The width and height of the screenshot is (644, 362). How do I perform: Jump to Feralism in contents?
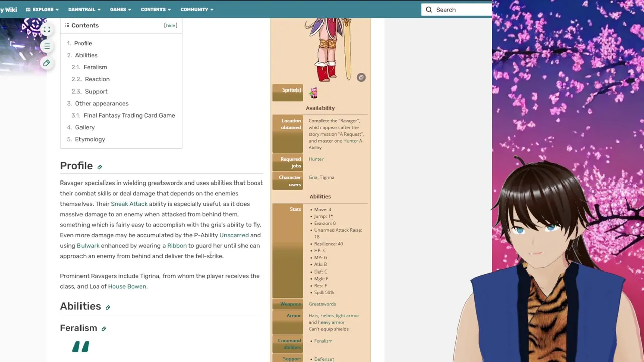95,67
